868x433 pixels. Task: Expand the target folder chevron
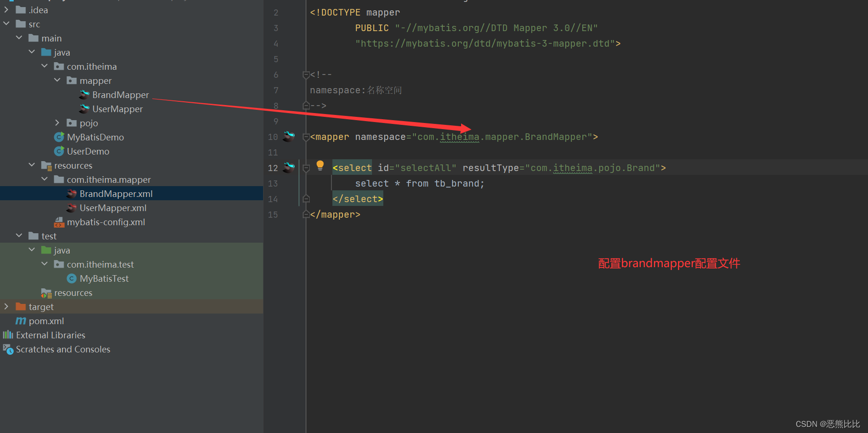point(6,307)
